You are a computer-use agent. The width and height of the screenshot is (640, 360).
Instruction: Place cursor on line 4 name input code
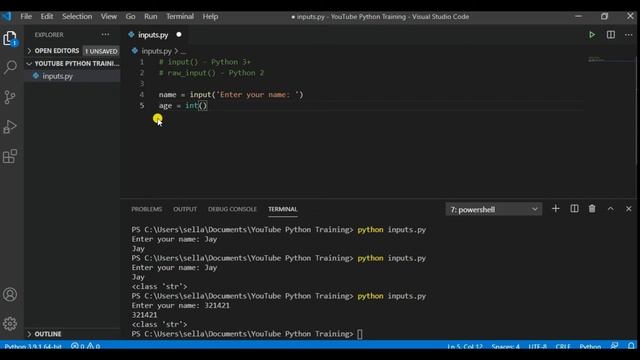point(231,95)
